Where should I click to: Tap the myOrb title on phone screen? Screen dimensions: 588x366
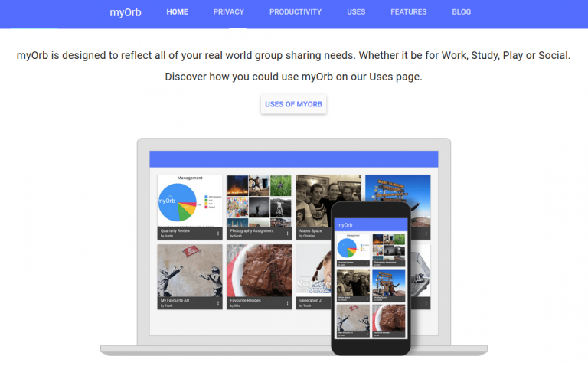click(x=345, y=224)
